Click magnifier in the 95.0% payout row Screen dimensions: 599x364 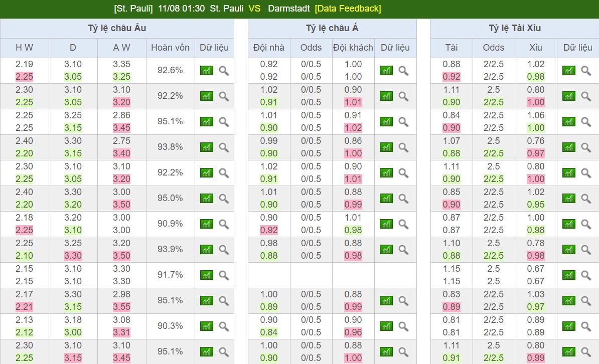224,199
